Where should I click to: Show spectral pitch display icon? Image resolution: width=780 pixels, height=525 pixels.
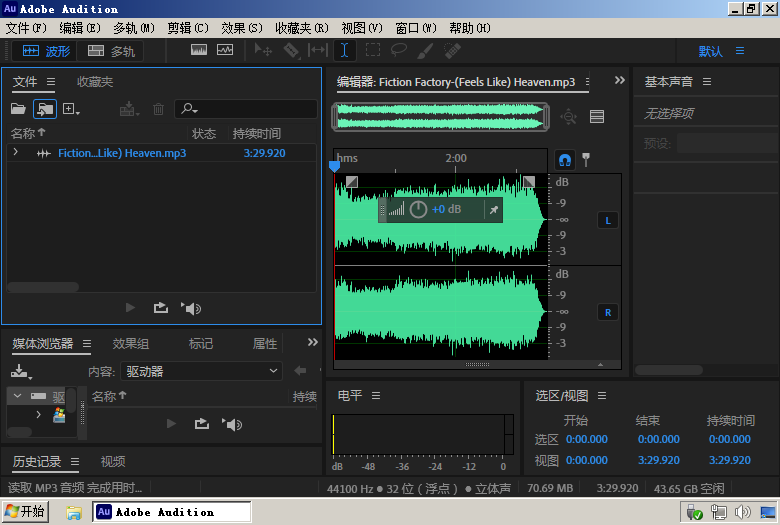click(x=225, y=50)
